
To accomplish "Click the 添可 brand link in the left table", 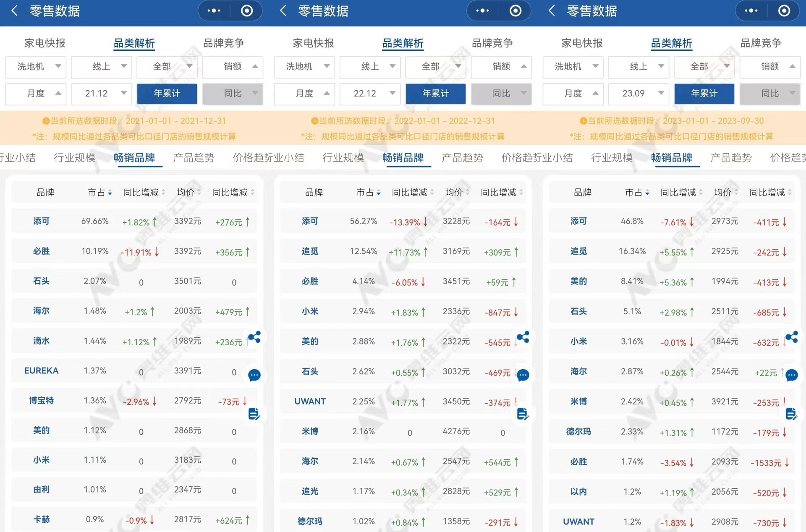I will tap(41, 221).
